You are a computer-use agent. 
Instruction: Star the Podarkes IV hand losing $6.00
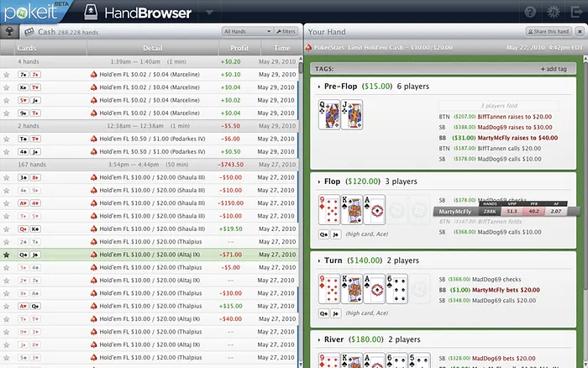click(x=7, y=139)
